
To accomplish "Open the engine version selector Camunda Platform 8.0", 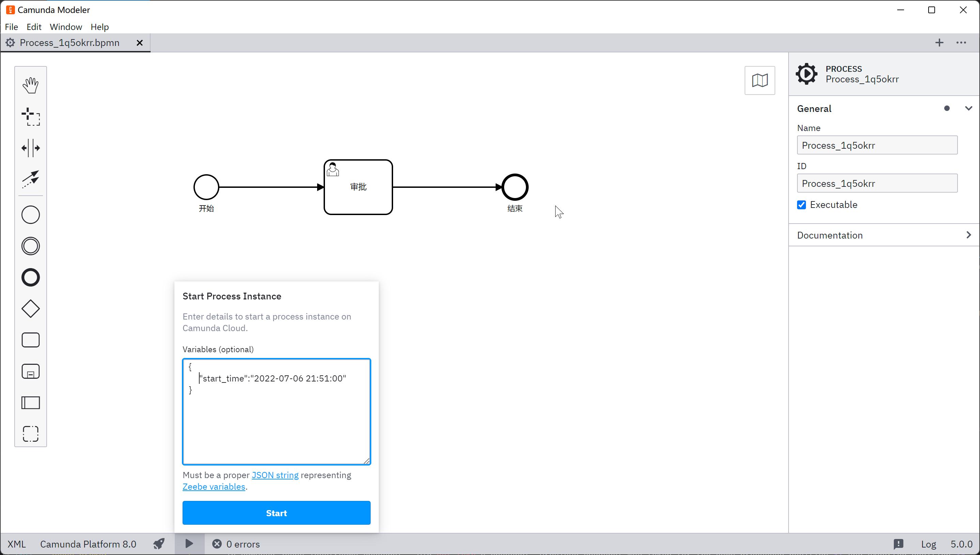I will click(88, 544).
